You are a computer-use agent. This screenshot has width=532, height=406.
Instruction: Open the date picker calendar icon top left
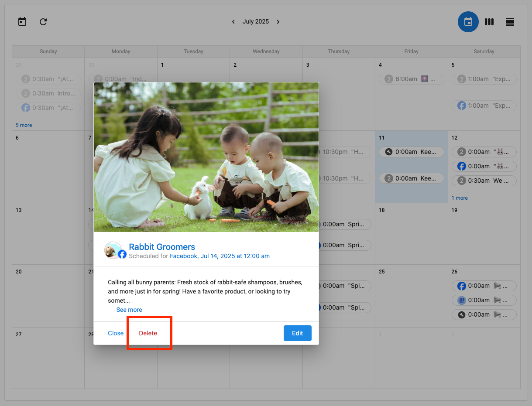click(22, 21)
